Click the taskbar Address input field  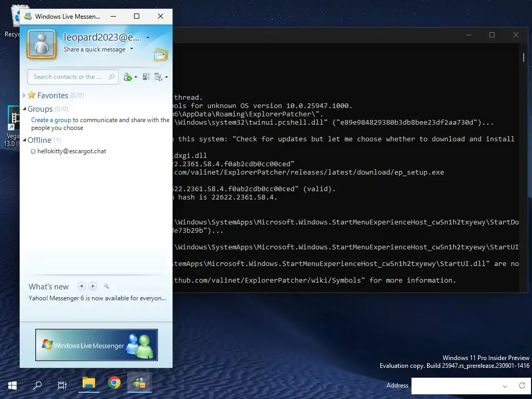pos(455,386)
